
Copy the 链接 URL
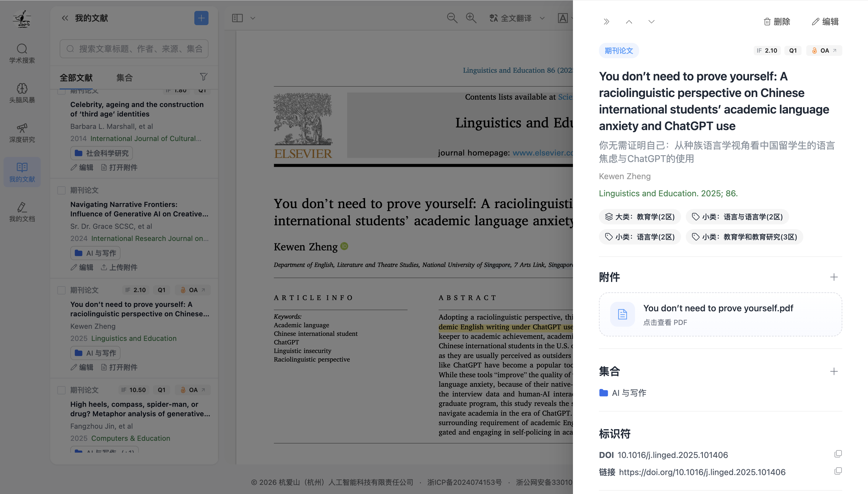838,471
